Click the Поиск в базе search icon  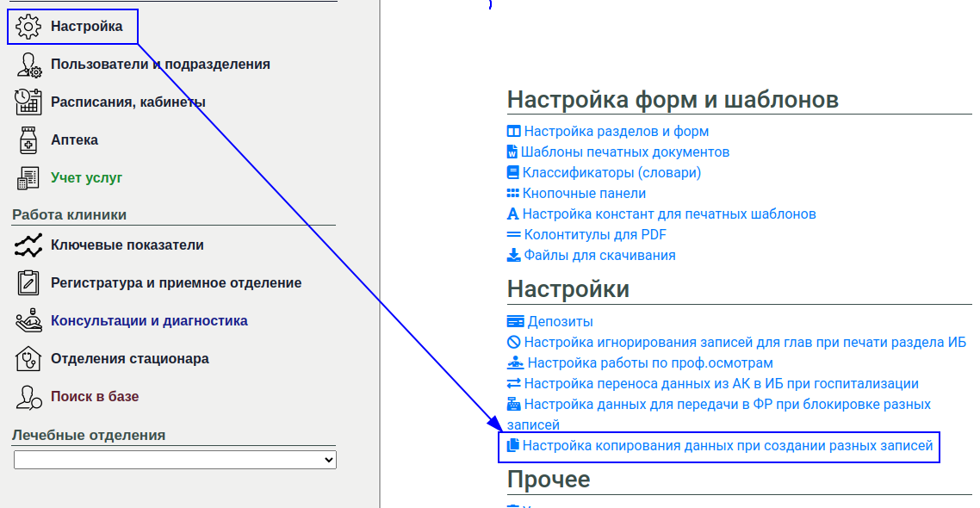click(28, 397)
